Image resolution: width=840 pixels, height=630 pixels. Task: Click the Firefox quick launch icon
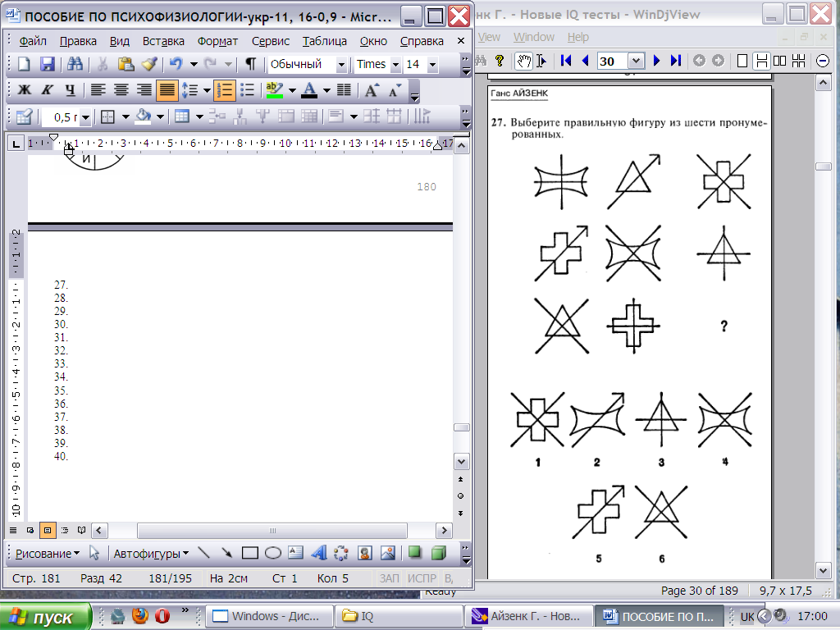(139, 615)
